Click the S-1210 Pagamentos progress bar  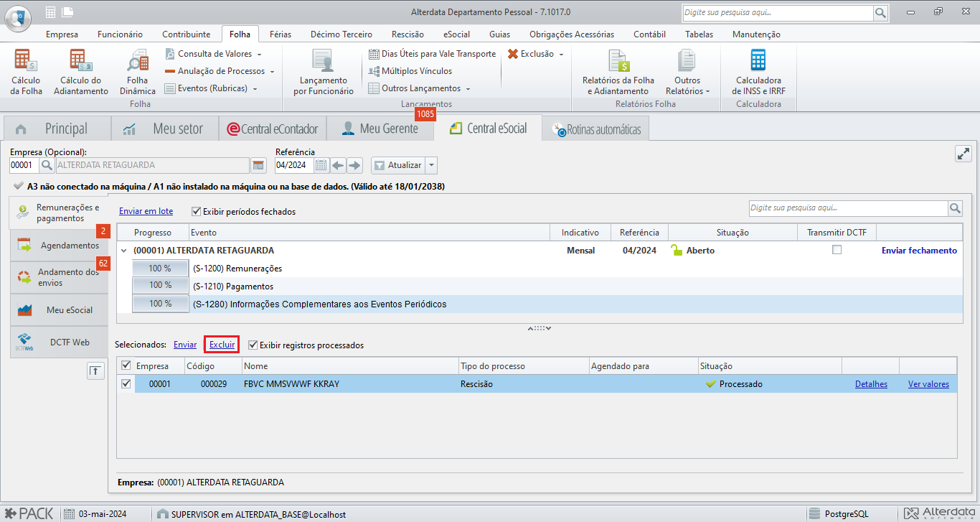pos(160,286)
